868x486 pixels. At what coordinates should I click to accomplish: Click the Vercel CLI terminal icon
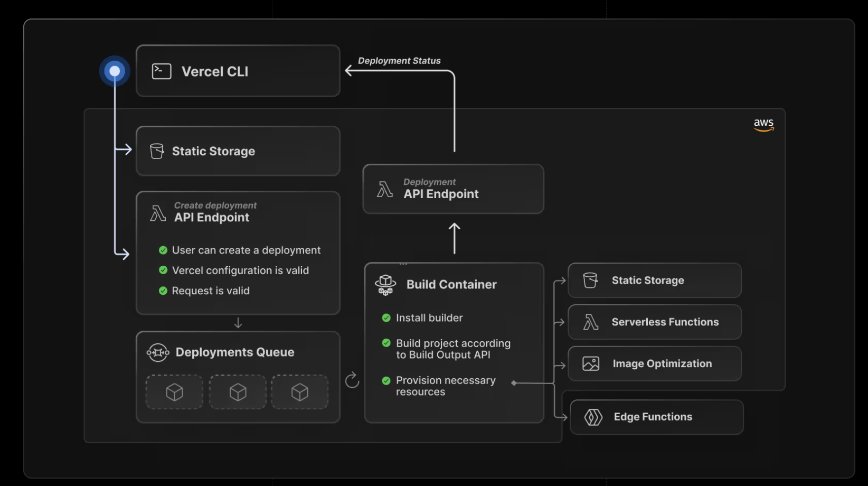162,71
